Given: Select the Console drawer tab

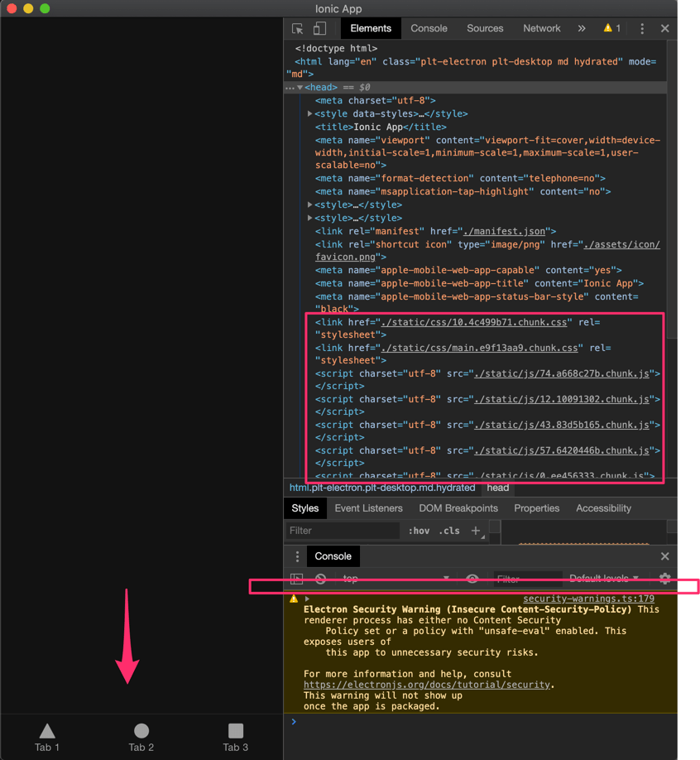Looking at the screenshot, I should click(x=333, y=556).
